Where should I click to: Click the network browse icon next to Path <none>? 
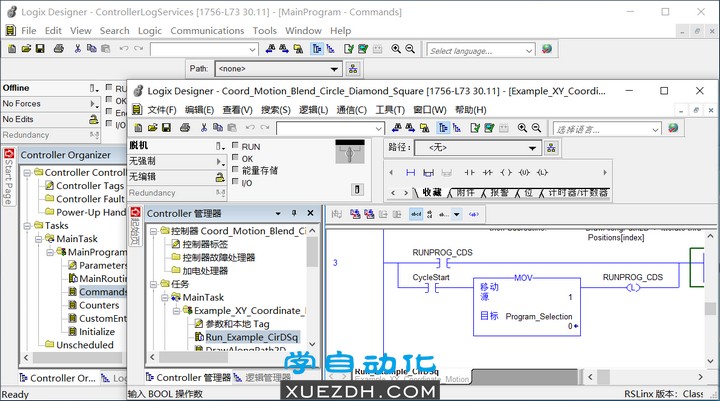[x=353, y=69]
